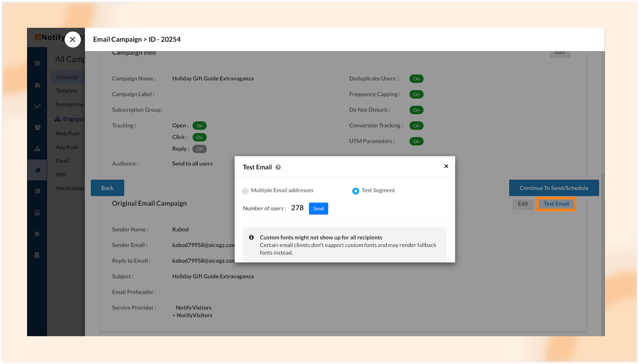Click the subject Holiday Gift Guide Extravaganza
The image size is (639, 364).
coord(213,276)
